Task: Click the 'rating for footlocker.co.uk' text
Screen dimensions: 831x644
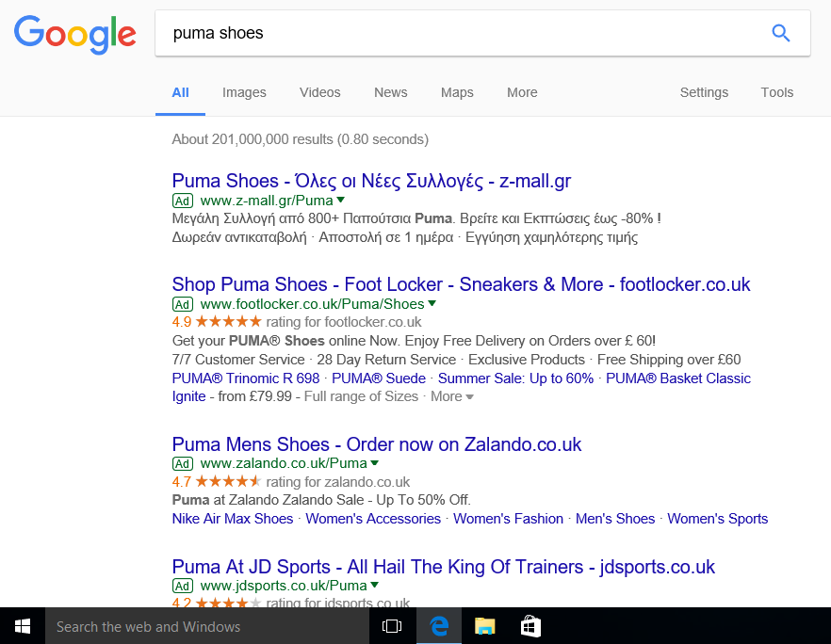Action: pyautogui.click(x=343, y=322)
